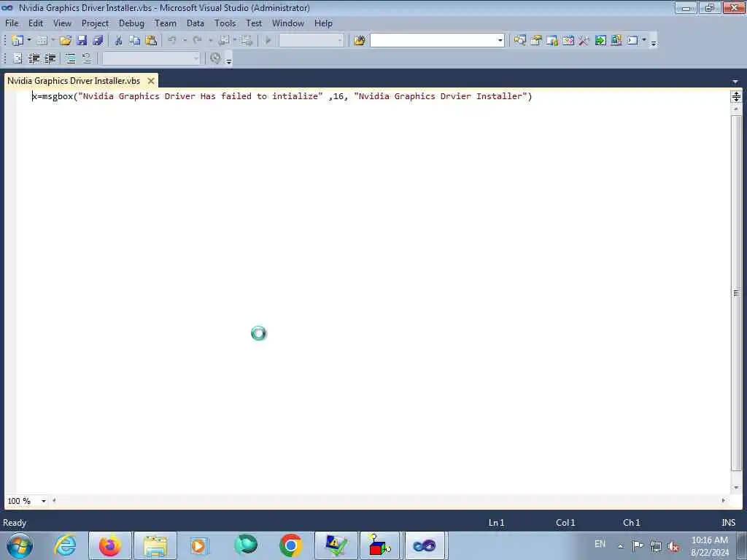Click the Windows Media Player taskbar icon
The image size is (747, 560).
(x=198, y=545)
